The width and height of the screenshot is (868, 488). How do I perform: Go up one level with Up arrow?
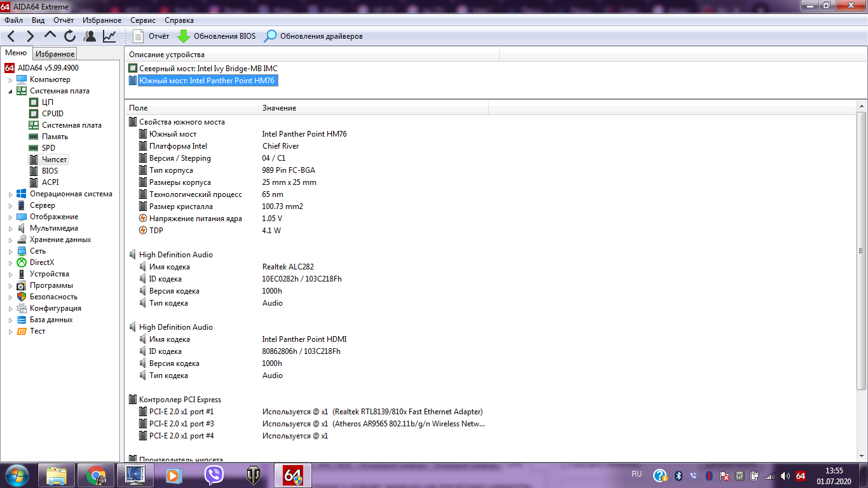coord(50,36)
